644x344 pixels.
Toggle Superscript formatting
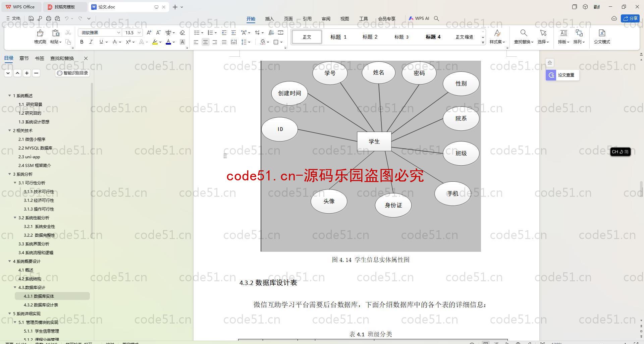click(x=128, y=42)
